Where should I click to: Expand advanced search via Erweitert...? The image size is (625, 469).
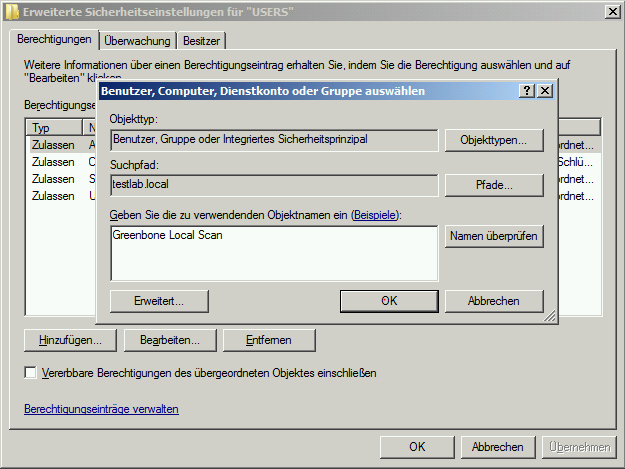pyautogui.click(x=158, y=300)
